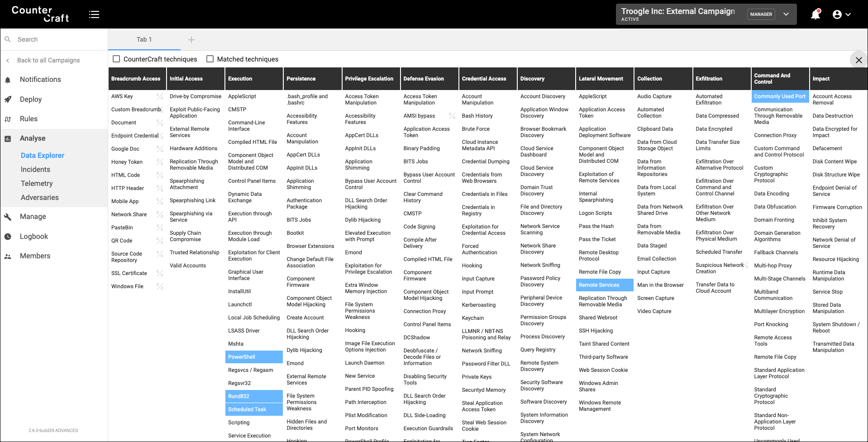Click the CounterCraft logo

tap(40, 14)
